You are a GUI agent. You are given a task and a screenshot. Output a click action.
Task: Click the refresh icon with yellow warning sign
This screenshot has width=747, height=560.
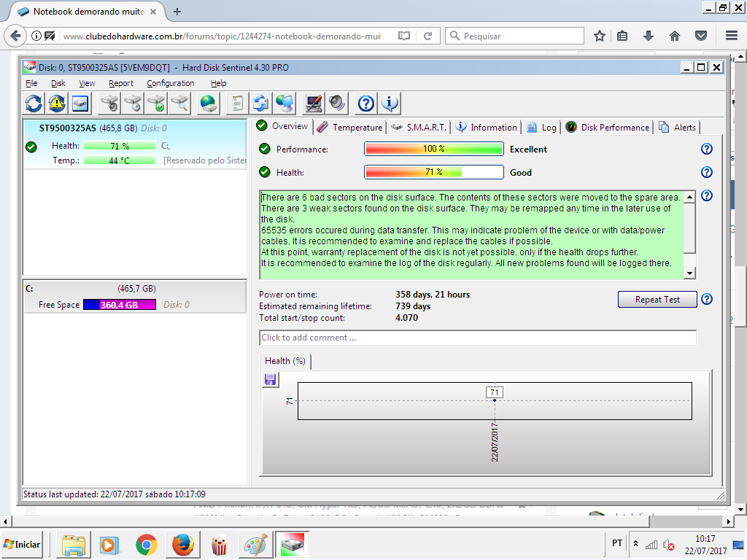point(57,104)
